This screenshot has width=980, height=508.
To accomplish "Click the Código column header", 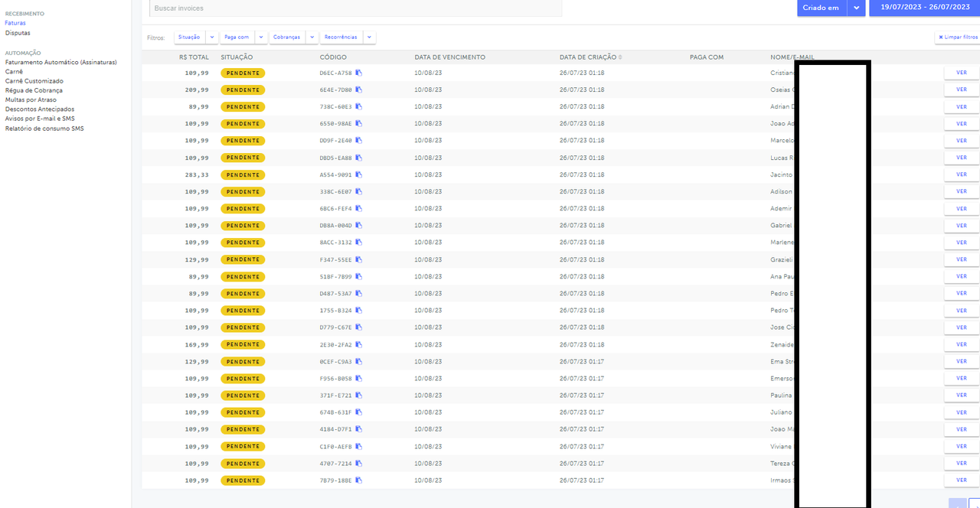I will pos(333,57).
